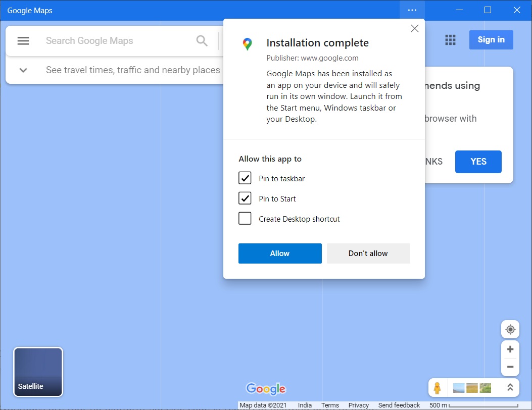532x410 pixels.
Task: Click the India region link
Action: click(x=305, y=405)
